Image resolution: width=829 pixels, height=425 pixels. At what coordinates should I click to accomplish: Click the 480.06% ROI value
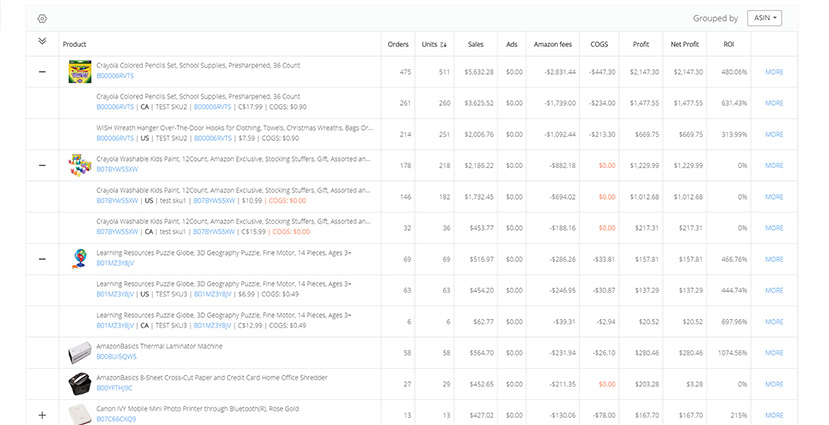(734, 72)
